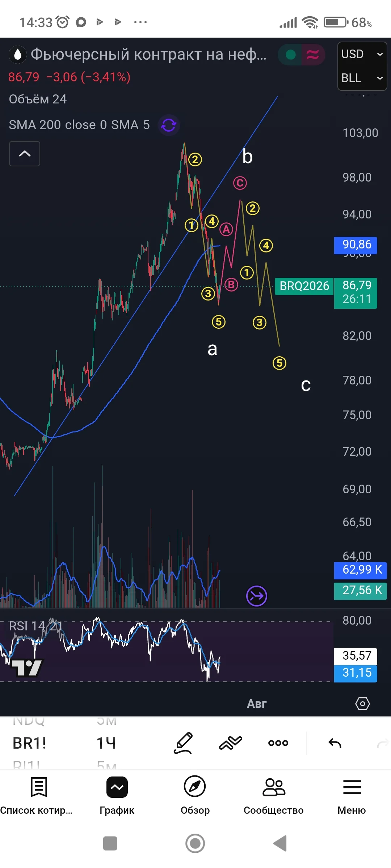
Task: Collapse the indicator legend with chevron
Action: click(25, 154)
